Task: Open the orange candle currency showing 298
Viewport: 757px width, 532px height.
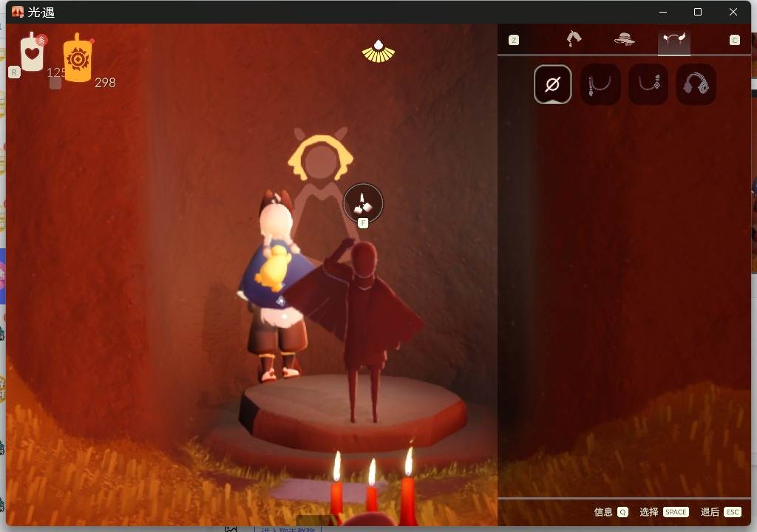Action: pyautogui.click(x=77, y=58)
